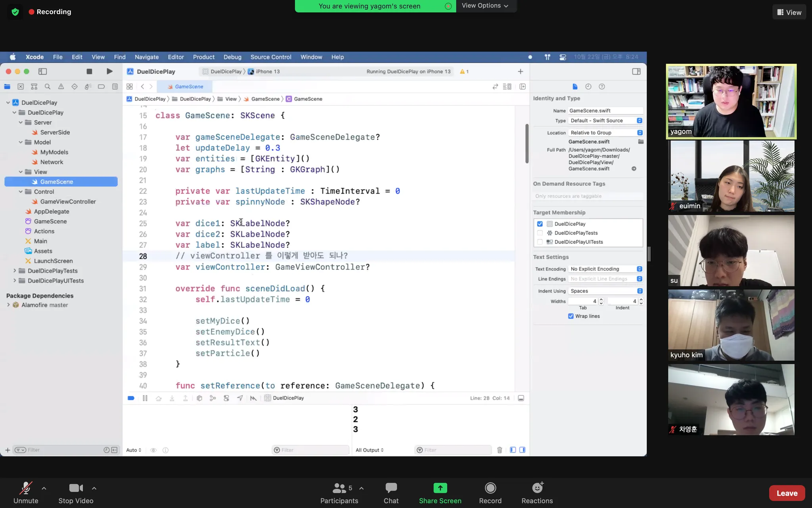Click the Zoom Reactions icon
The image size is (812, 508).
(537, 488)
